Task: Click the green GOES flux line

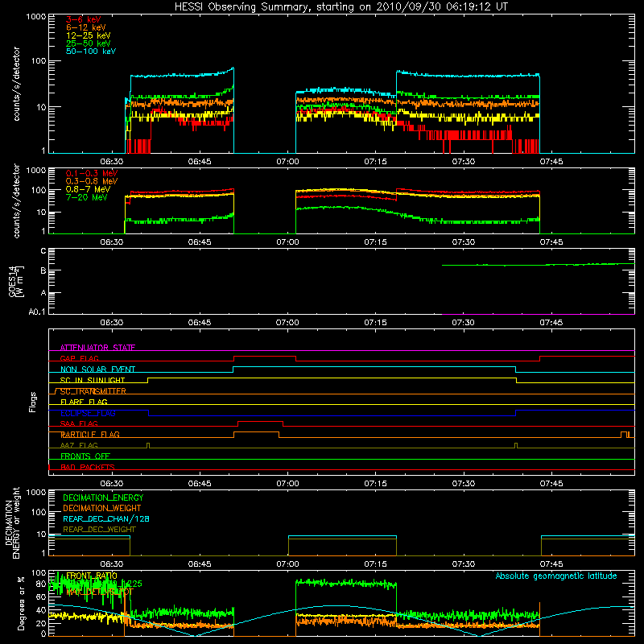Action: pos(538,265)
